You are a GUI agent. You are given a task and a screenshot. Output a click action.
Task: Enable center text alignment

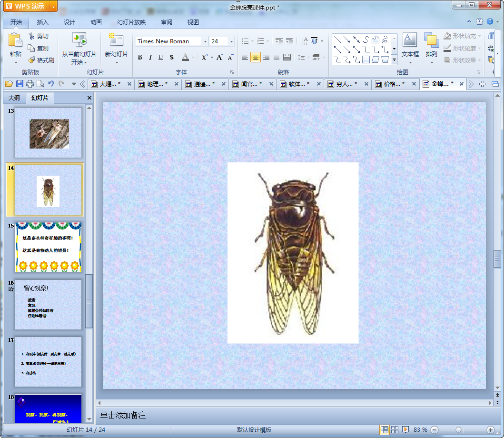pos(256,57)
